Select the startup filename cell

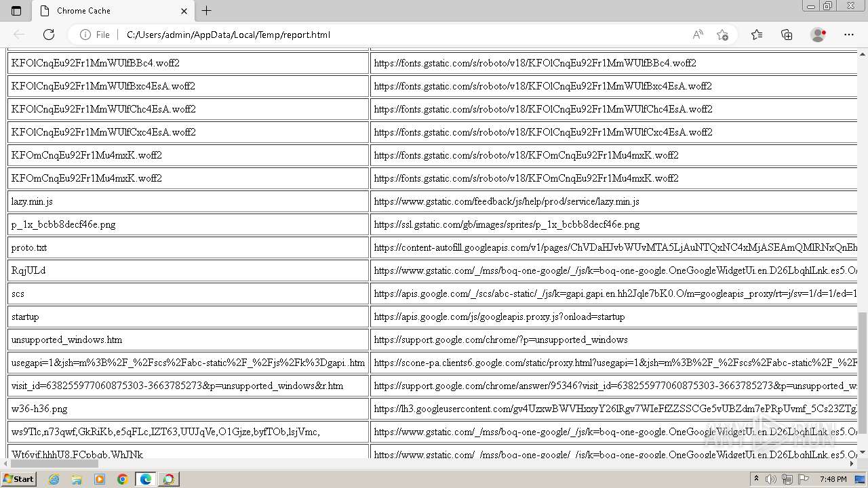188,317
